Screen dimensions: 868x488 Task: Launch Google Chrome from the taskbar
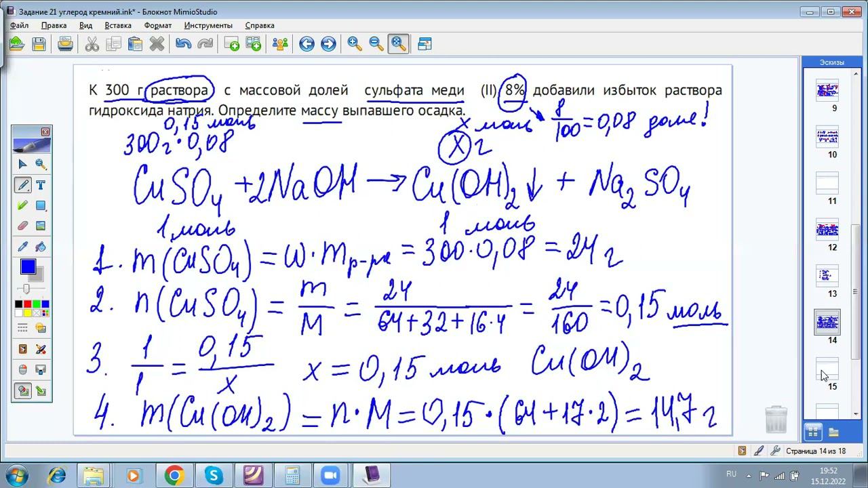pos(174,476)
